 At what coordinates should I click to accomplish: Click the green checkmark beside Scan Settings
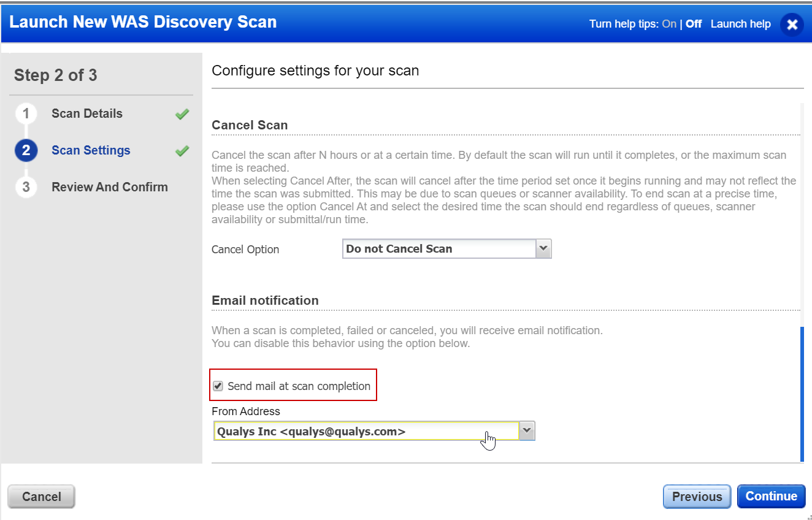coord(182,150)
